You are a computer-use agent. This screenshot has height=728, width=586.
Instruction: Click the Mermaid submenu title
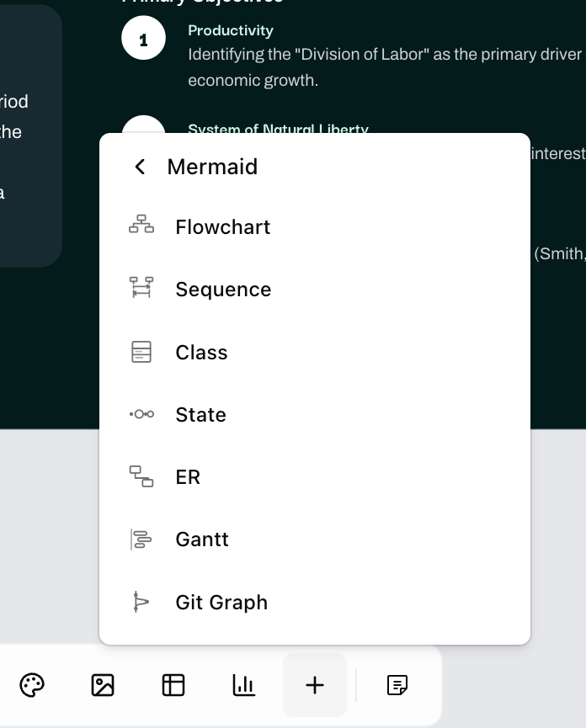(212, 167)
